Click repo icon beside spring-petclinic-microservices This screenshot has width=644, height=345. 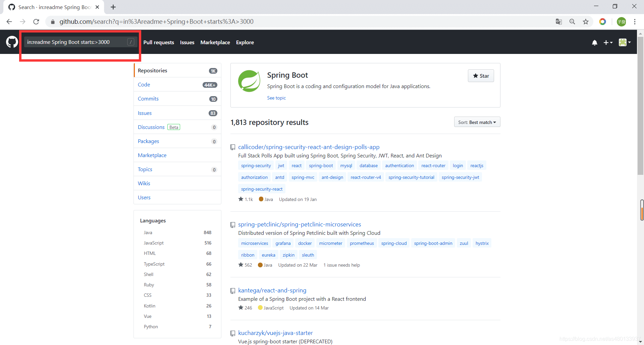tap(233, 225)
